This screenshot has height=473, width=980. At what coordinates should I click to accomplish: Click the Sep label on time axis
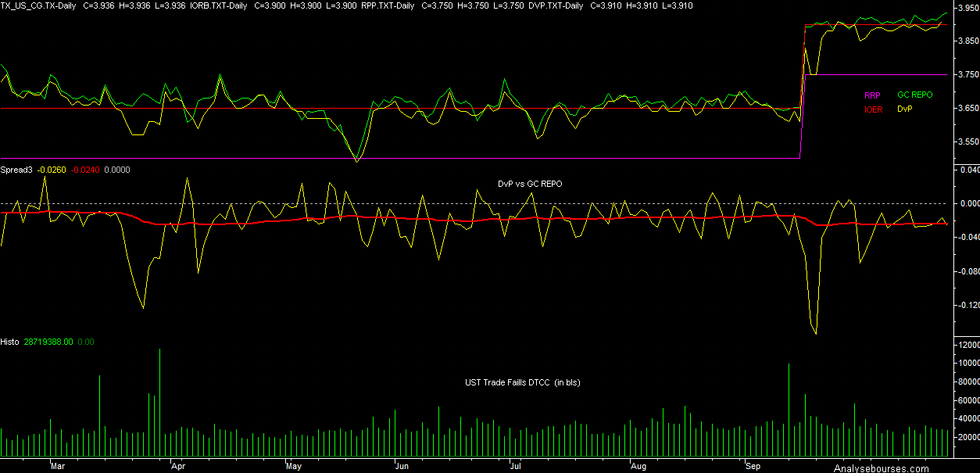coord(753,466)
